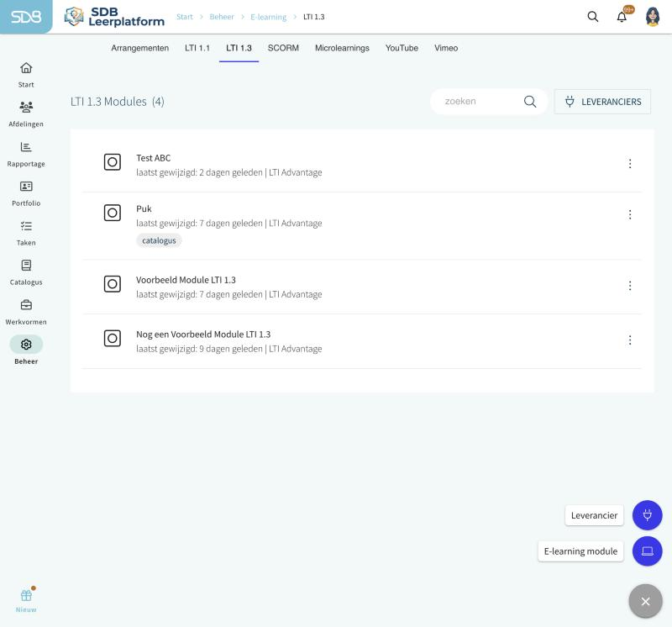Open Rapportage in the sidebar
Screen dimensions: 672x627
point(26,154)
